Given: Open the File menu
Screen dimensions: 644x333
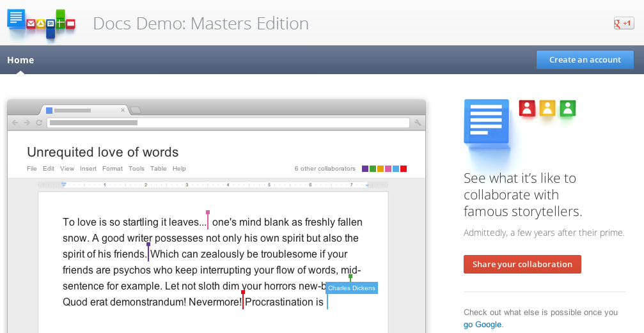Looking at the screenshot, I should (x=32, y=169).
